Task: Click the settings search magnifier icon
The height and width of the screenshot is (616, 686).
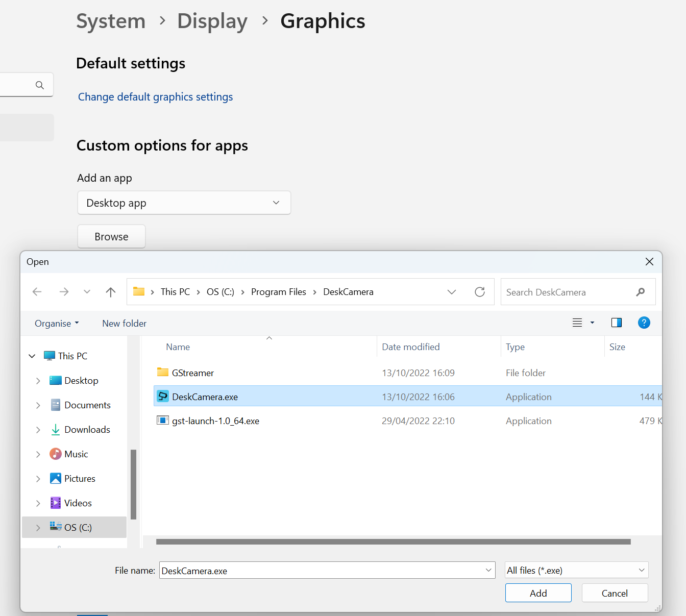Action: click(40, 85)
